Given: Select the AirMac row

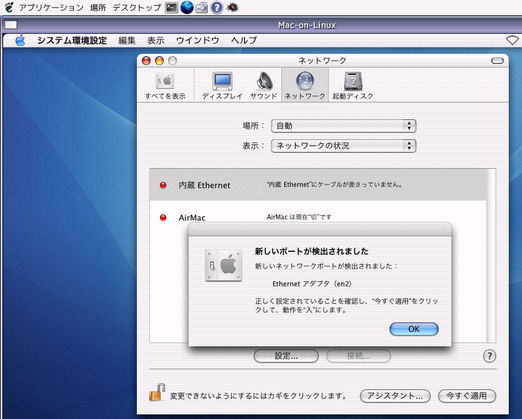Looking at the screenshot, I should [318, 217].
